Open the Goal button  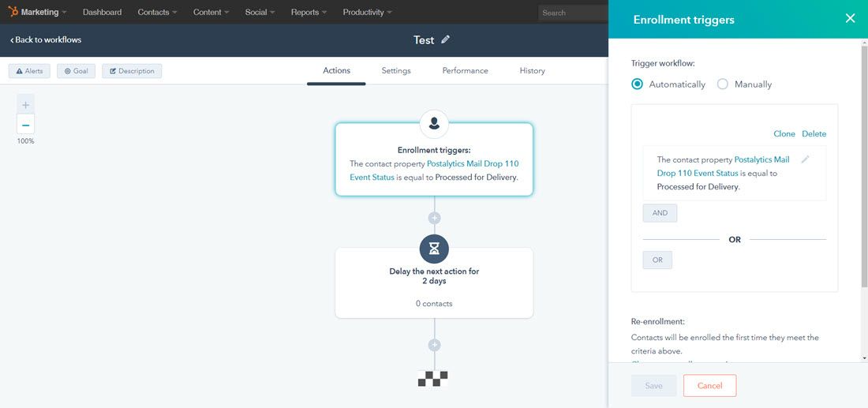point(76,71)
